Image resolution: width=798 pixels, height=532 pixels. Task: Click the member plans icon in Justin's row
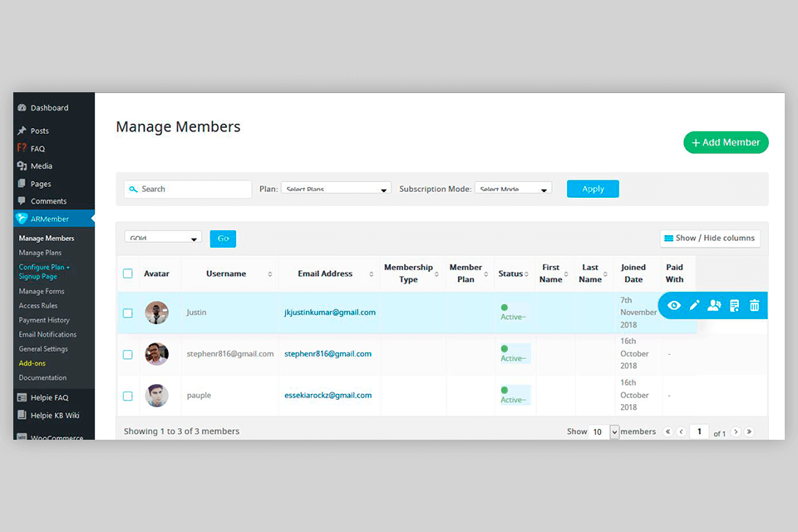[714, 306]
